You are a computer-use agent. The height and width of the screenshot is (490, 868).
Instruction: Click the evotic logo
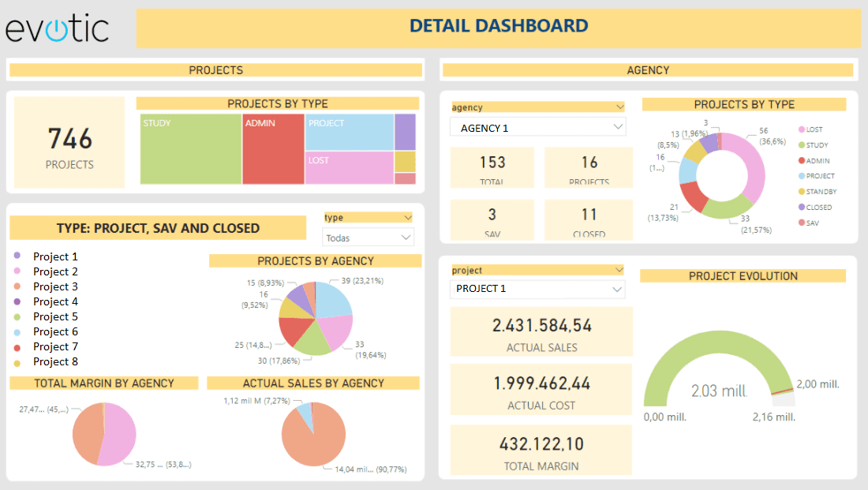click(57, 28)
